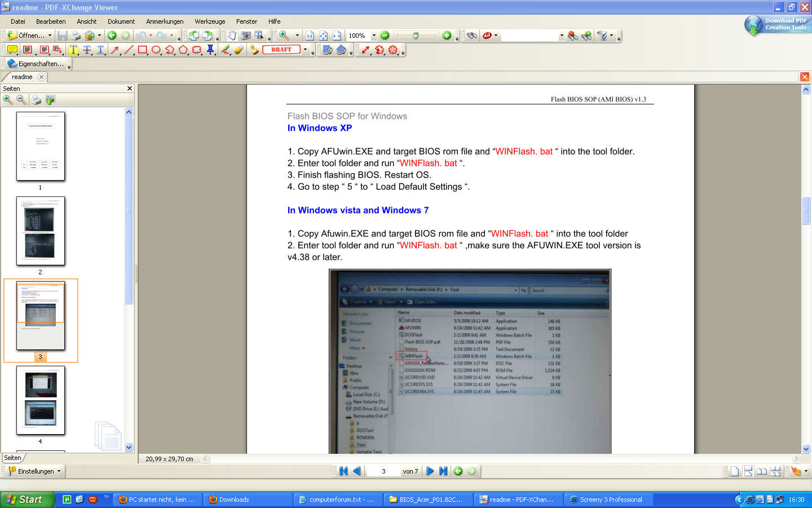Go to previous page arrow
Viewport: 812px width, 508px height.
coord(357,471)
